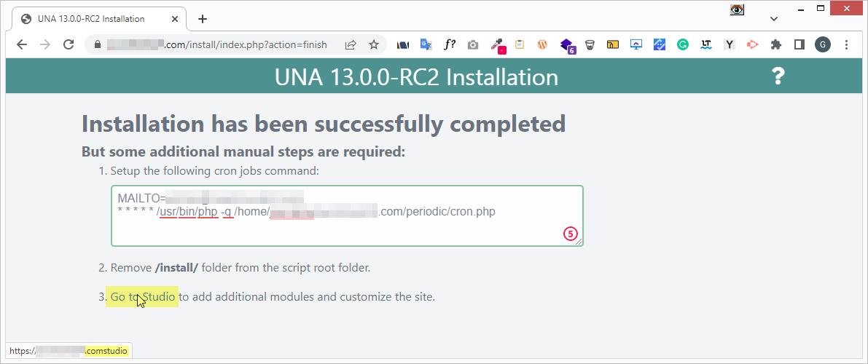Image resolution: width=868 pixels, height=364 pixels.
Task: Click the WordPress extension icon
Action: (x=542, y=44)
